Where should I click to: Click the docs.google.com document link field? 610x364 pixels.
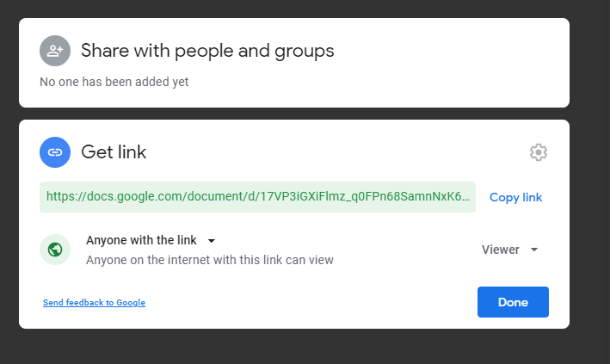point(257,196)
